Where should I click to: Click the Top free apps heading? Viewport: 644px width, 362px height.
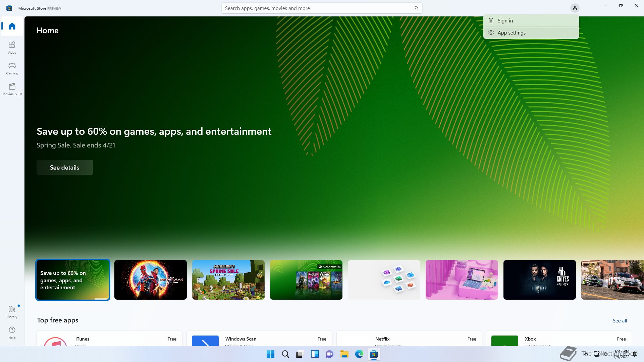(x=58, y=320)
